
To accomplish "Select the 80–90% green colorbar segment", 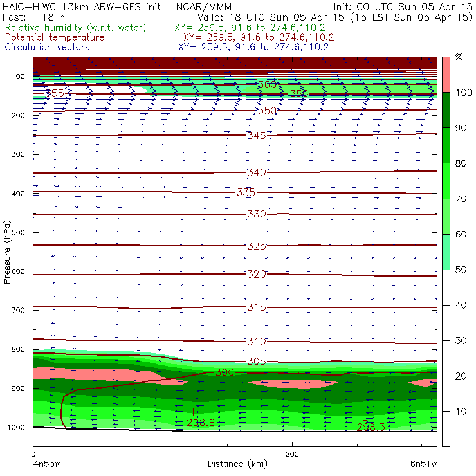I will [446, 145].
